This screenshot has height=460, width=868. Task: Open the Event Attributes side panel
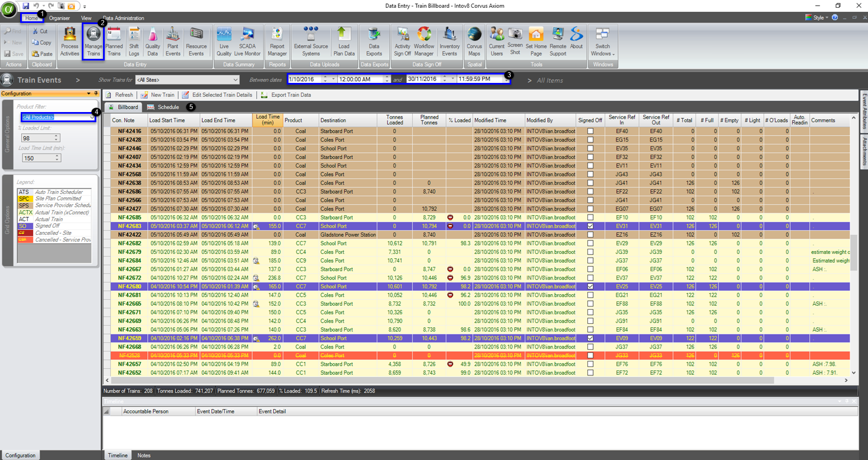point(864,111)
